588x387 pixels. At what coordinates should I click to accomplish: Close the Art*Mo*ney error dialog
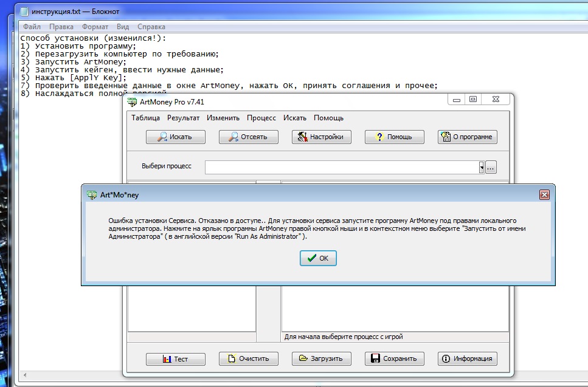(x=544, y=195)
